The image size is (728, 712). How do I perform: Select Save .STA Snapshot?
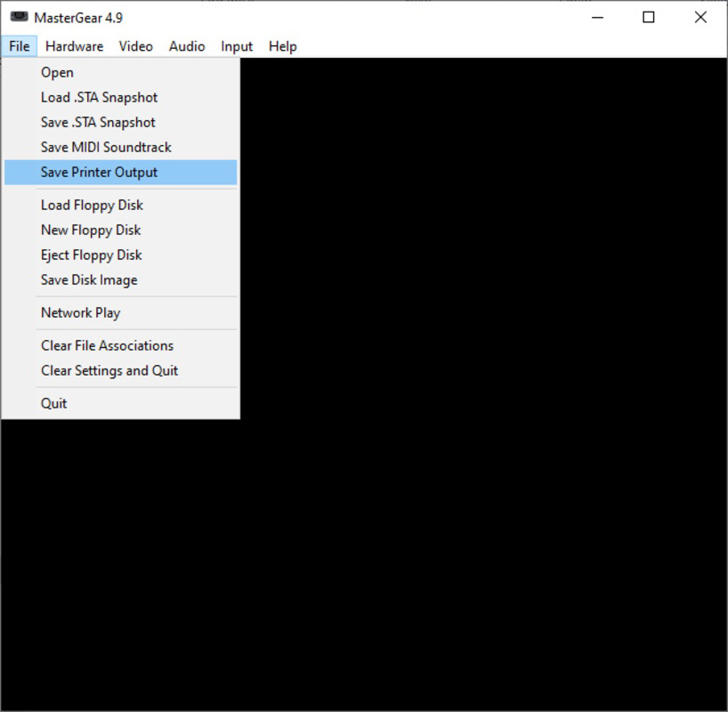[121, 123]
